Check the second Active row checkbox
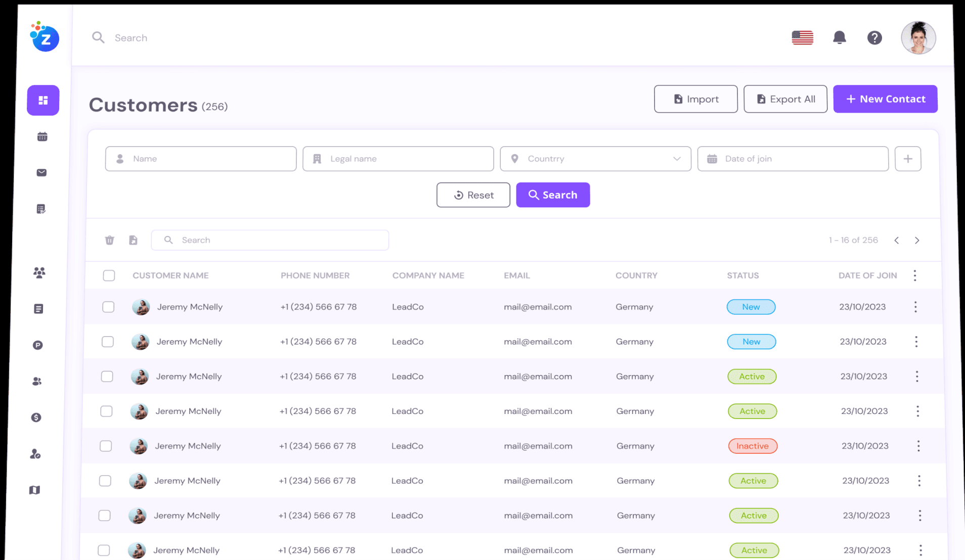Image resolution: width=965 pixels, height=560 pixels. coord(106,411)
